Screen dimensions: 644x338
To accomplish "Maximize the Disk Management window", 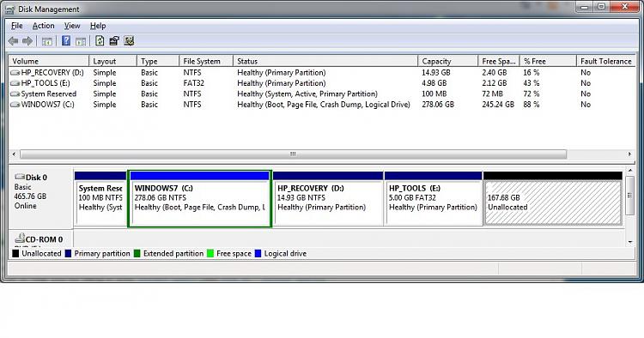I will tap(601, 7).
